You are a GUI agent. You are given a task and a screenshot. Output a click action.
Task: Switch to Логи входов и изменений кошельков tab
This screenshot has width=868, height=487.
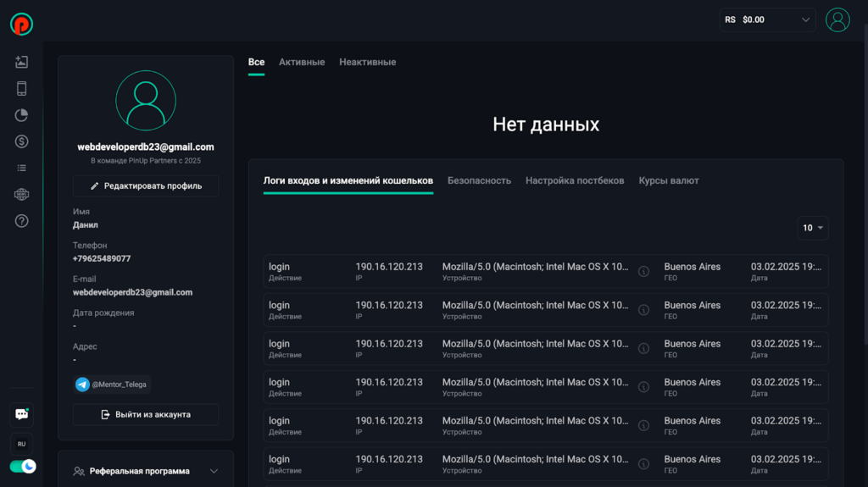(348, 181)
